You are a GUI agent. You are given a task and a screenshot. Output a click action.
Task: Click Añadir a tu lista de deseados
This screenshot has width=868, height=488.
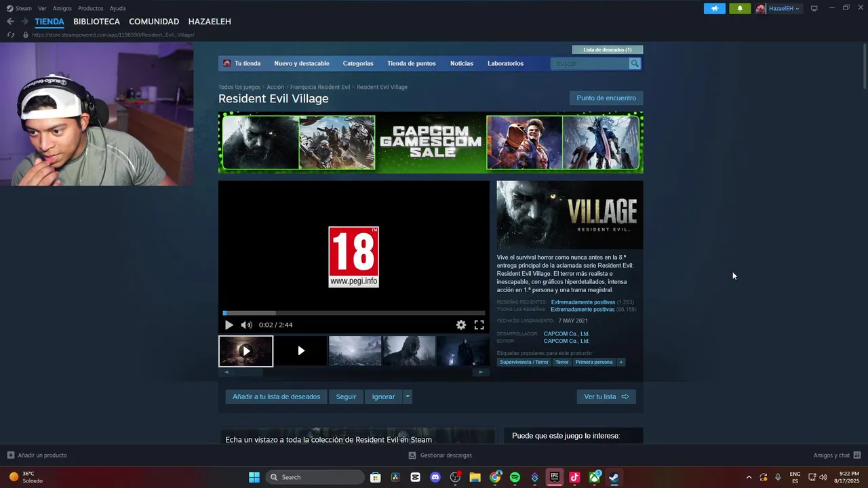point(277,396)
